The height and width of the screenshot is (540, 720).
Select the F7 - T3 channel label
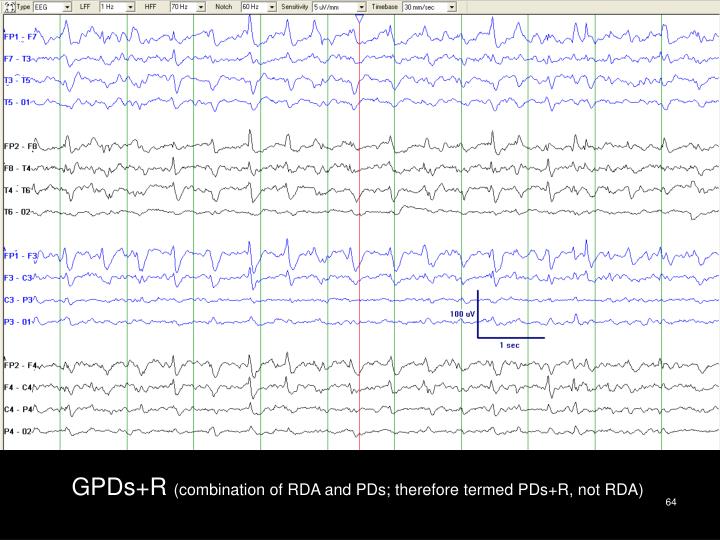coord(17,59)
